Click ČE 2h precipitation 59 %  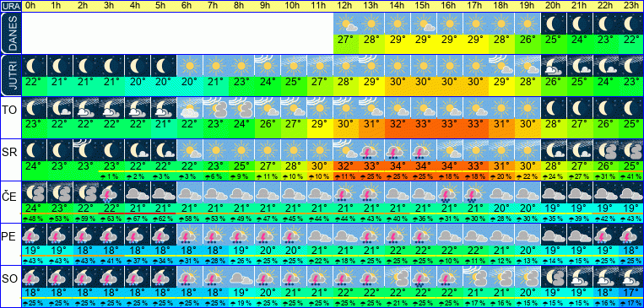pos(86,219)
